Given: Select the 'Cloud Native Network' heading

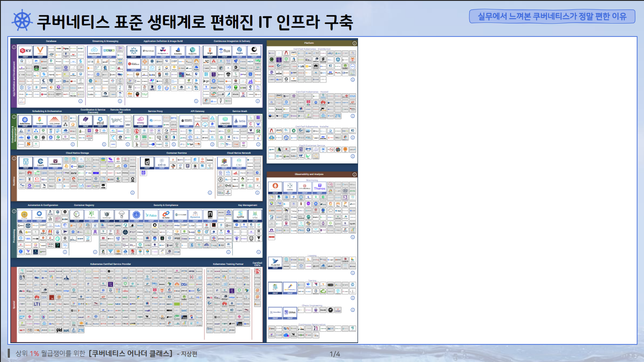Looking at the screenshot, I should 239,153.
